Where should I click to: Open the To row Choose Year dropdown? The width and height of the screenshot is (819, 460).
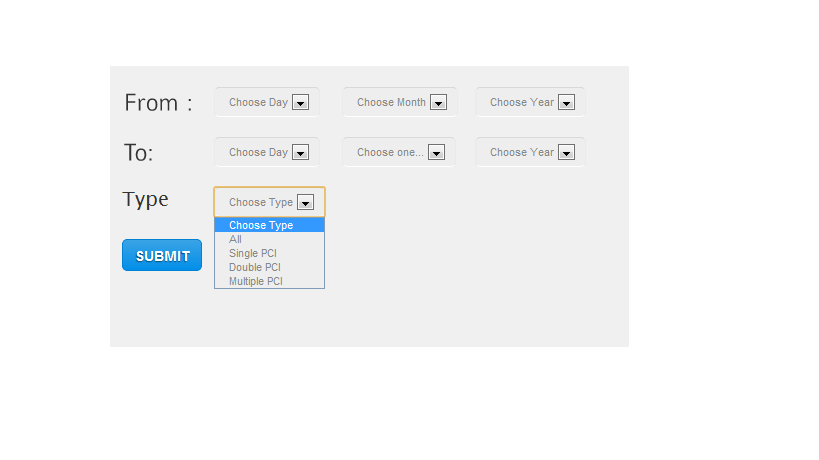coord(530,152)
